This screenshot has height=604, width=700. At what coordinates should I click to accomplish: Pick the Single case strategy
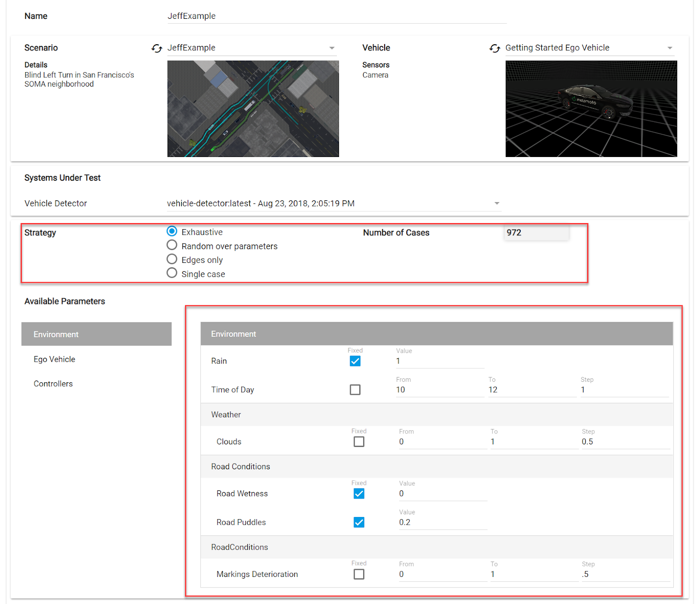(x=172, y=273)
